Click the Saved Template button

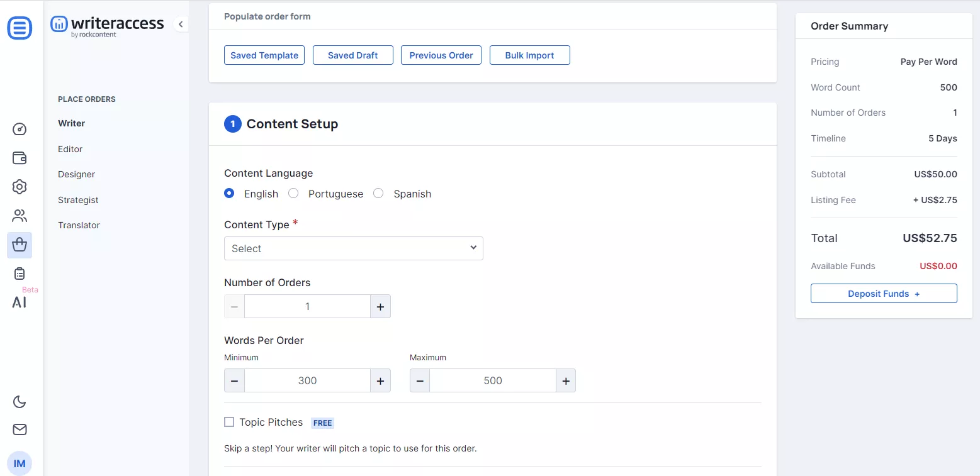coord(264,55)
